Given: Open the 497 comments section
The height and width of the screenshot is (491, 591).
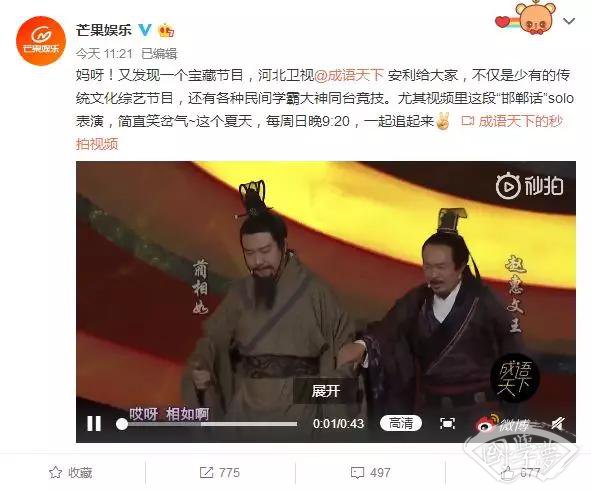Looking at the screenshot, I should (x=370, y=473).
